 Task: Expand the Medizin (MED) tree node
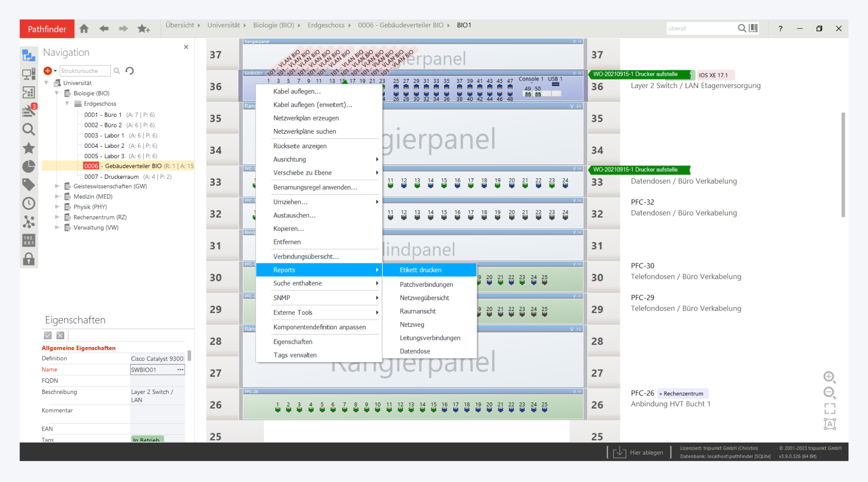[57, 197]
